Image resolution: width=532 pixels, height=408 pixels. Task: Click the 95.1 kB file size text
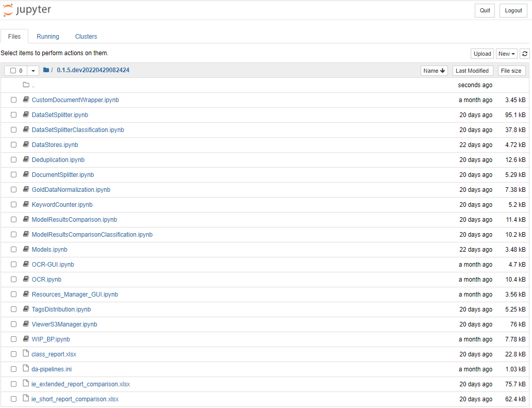515,115
